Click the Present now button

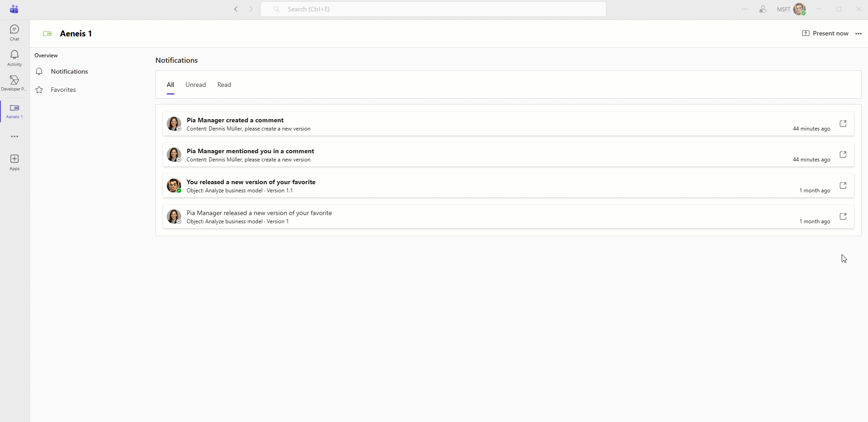pyautogui.click(x=825, y=34)
